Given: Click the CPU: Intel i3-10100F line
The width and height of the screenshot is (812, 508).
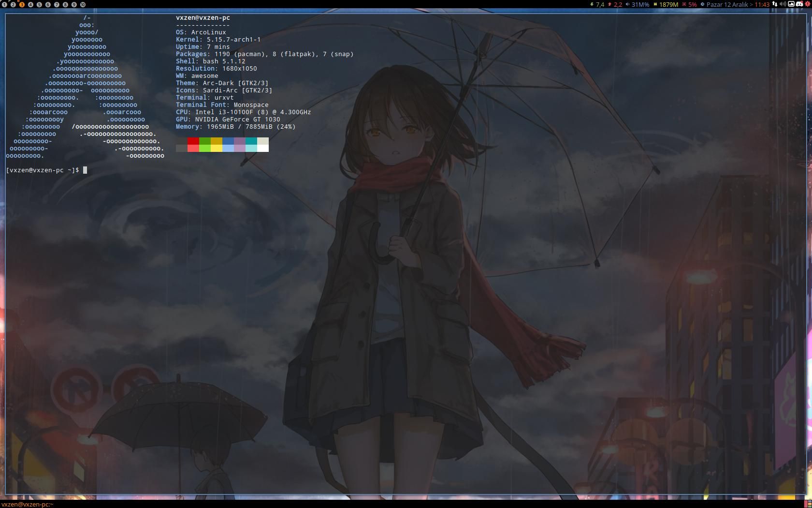Looking at the screenshot, I should click(244, 112).
